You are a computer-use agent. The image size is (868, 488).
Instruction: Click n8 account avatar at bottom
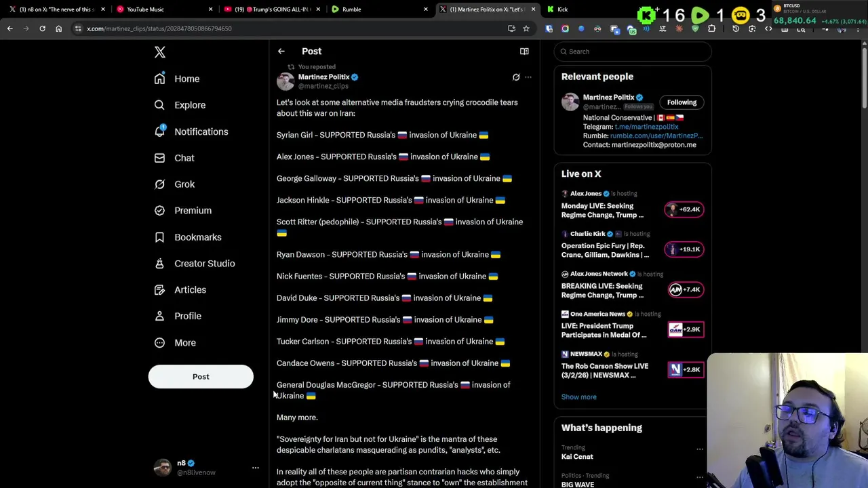163,468
